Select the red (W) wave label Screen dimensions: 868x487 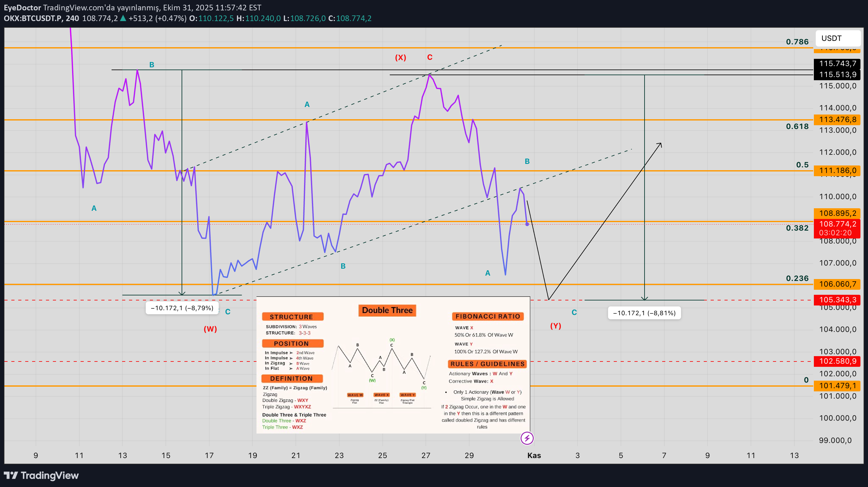tap(210, 329)
